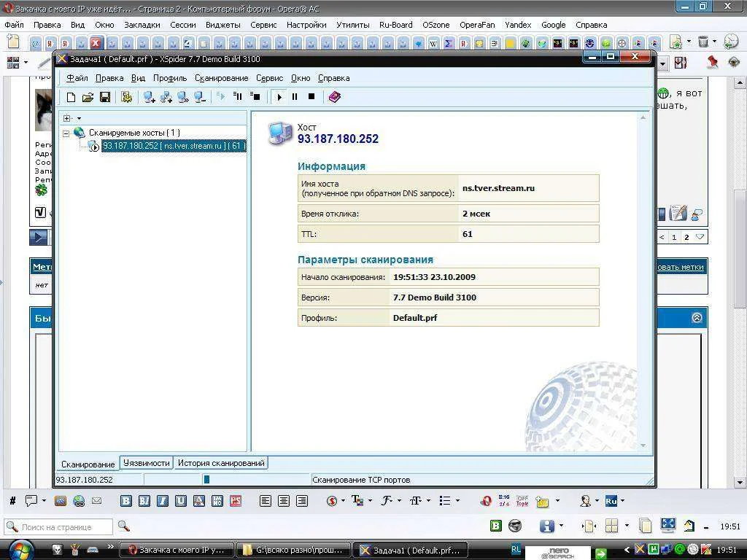Screen dimensions: 747x560
Task: Click the Underline formatting button in Opera
Action: [x=181, y=501]
